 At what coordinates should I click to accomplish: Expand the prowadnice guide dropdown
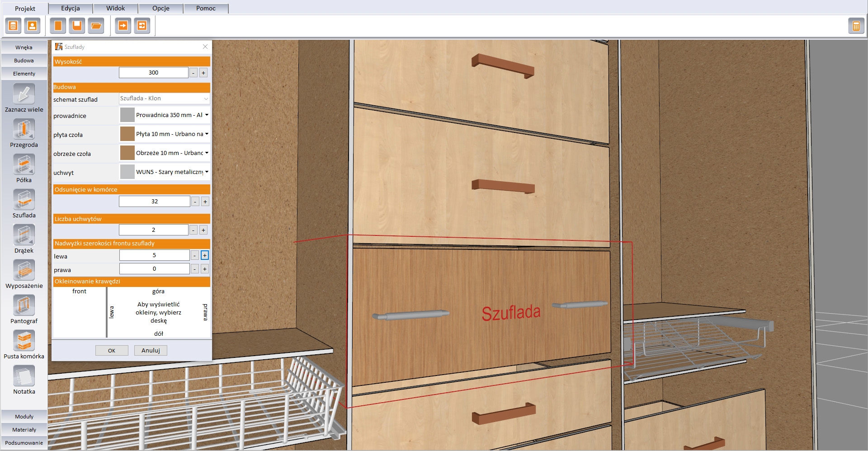click(207, 115)
